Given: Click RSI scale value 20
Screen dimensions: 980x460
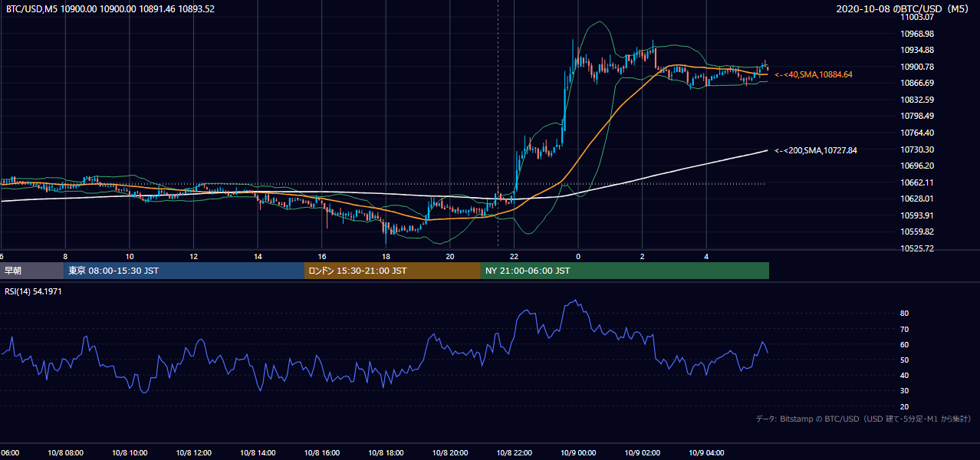Looking at the screenshot, I should click(905, 406).
